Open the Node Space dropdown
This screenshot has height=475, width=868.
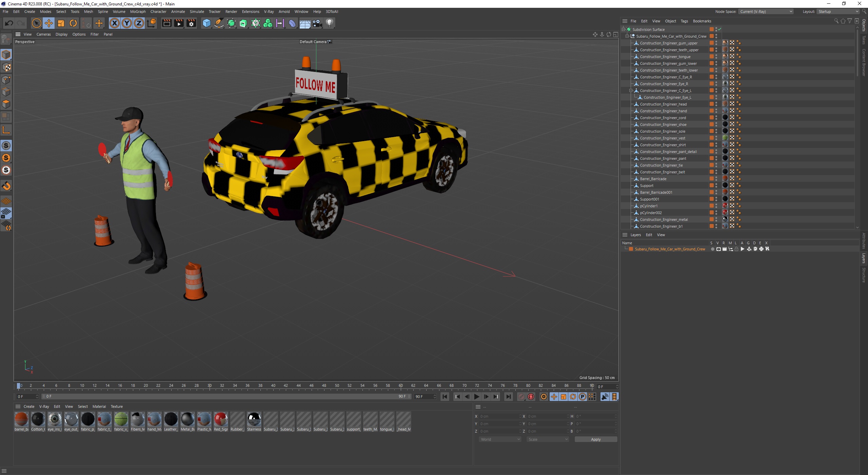tap(766, 12)
